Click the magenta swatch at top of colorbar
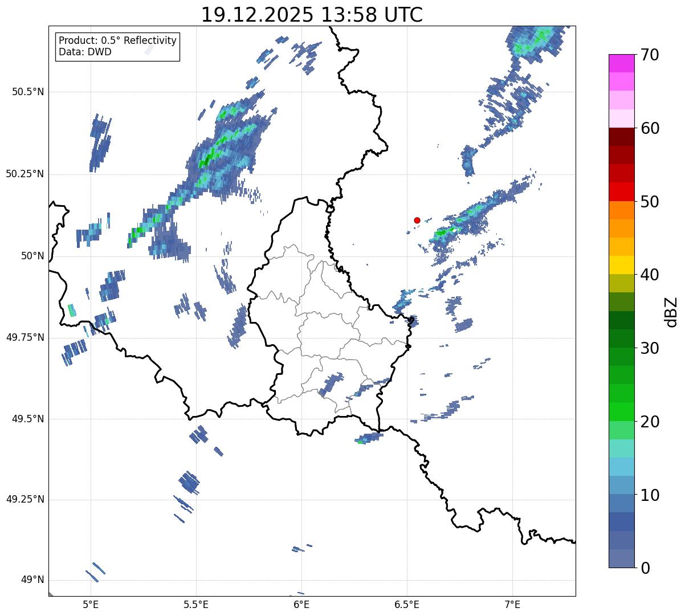Image resolution: width=685 pixels, height=616 pixels. point(622,63)
